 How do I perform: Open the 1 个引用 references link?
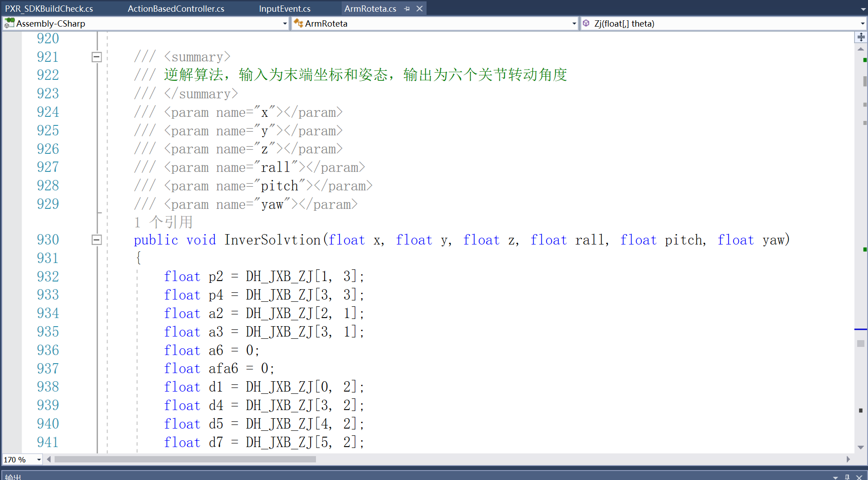163,222
